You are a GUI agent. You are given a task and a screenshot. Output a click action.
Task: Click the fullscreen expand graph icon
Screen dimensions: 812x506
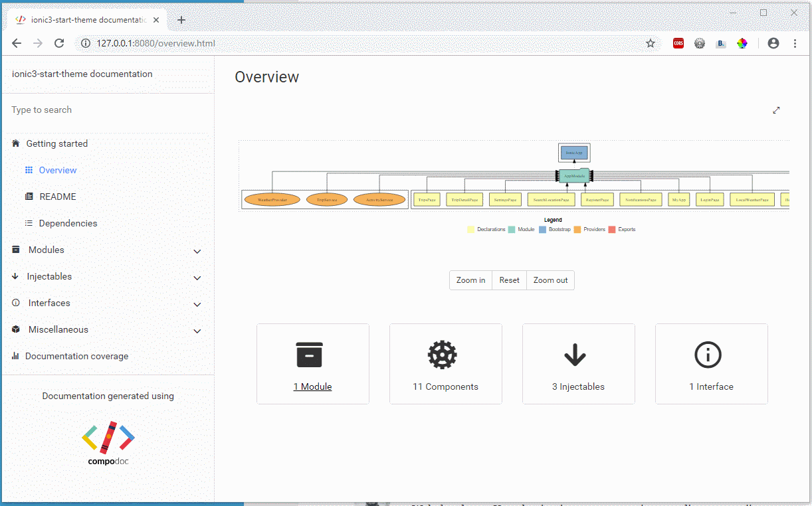coord(776,110)
